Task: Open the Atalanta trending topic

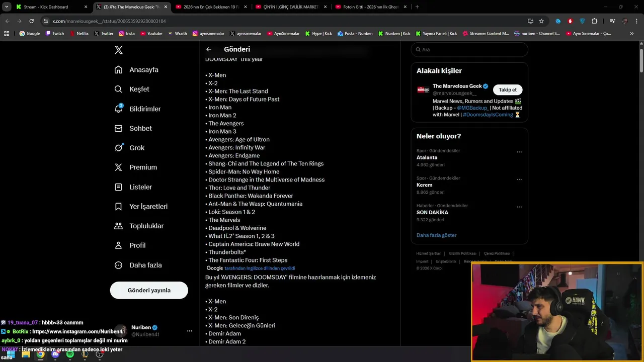Action: tap(427, 157)
